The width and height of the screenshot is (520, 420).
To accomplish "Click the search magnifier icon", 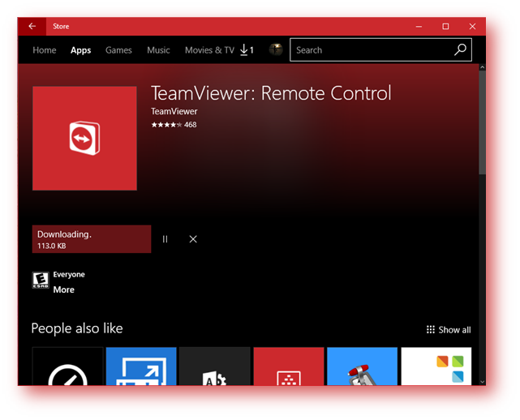I will click(x=460, y=49).
